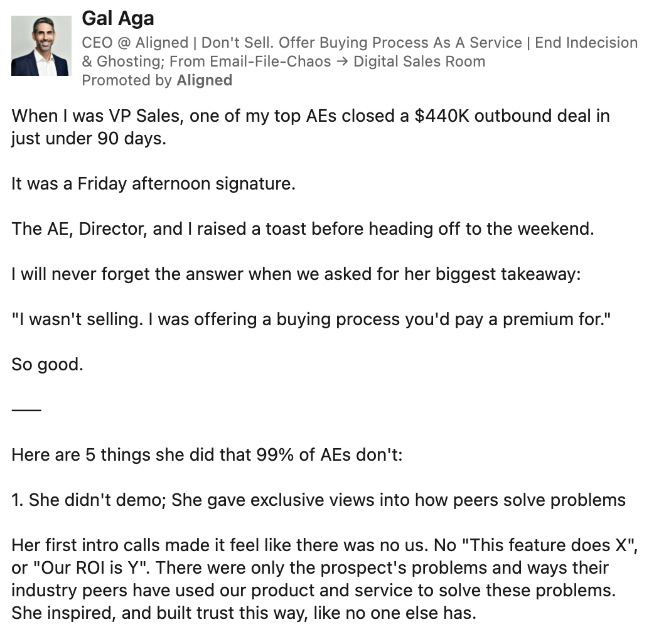Click list item 1 "She didn't demo"
Image resolution: width=649 pixels, height=644 pixels.
coord(318,500)
